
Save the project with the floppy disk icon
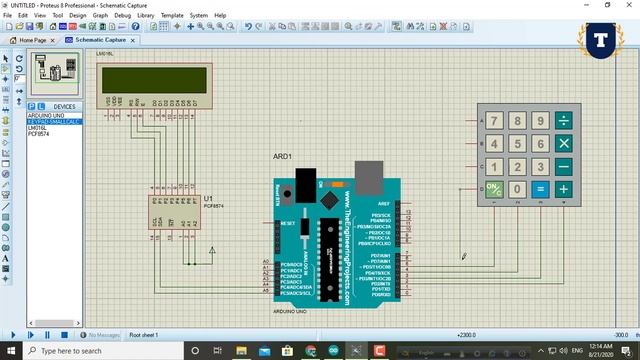(29, 27)
